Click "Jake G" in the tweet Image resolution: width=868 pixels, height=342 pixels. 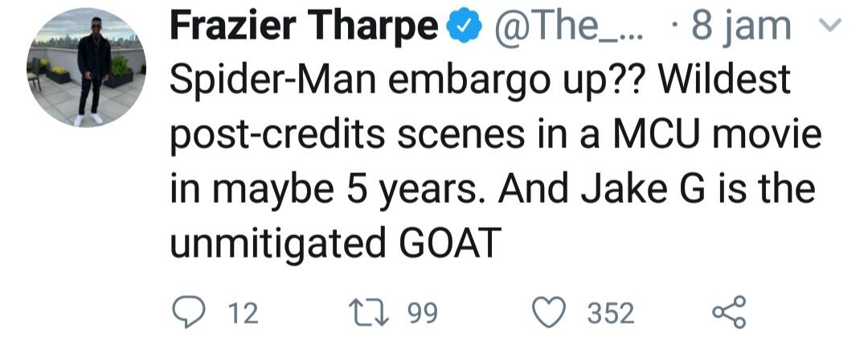pos(654,189)
